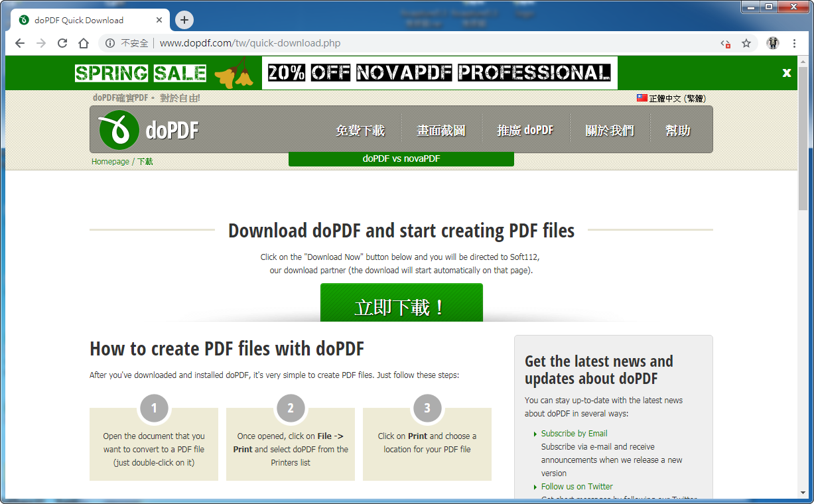The image size is (814, 504).
Task: Open the 免費下載 menu item
Action: pos(360,131)
